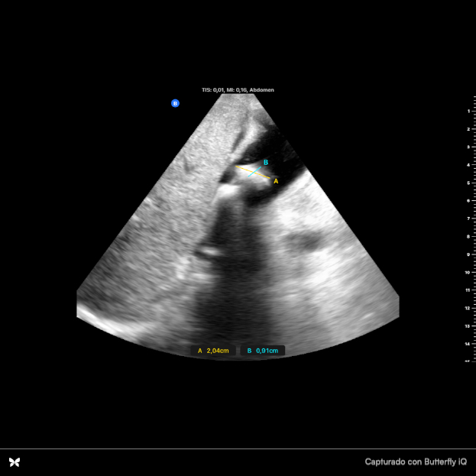The height and width of the screenshot is (476, 476).
Task: Click depth scale mark 2
Action: pyautogui.click(x=467, y=129)
